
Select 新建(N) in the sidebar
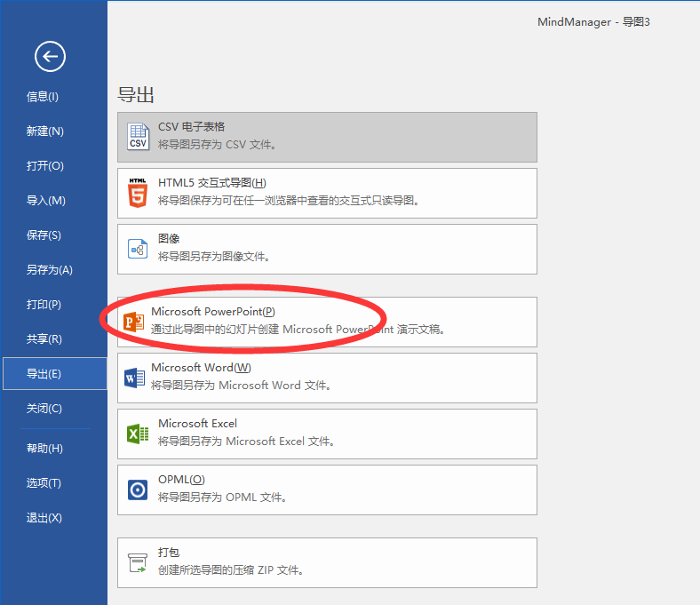coord(45,131)
